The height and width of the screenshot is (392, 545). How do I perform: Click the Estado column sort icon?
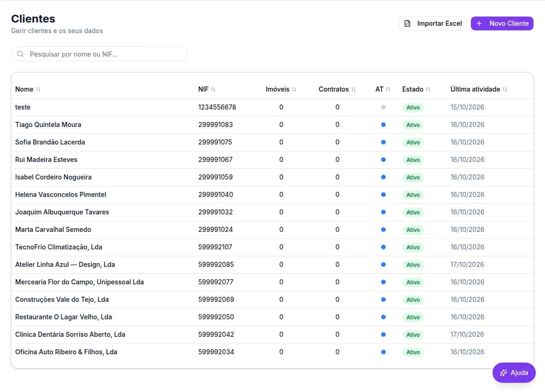[x=428, y=89]
